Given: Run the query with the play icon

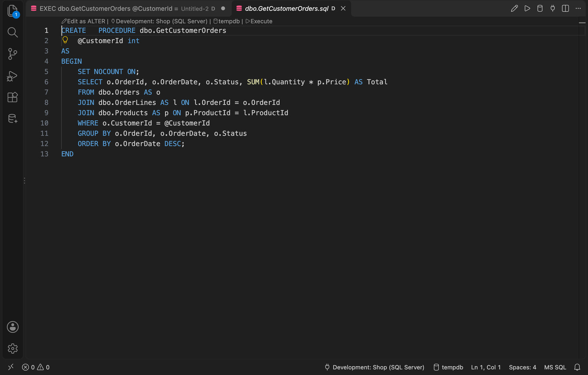Looking at the screenshot, I should 527,8.
